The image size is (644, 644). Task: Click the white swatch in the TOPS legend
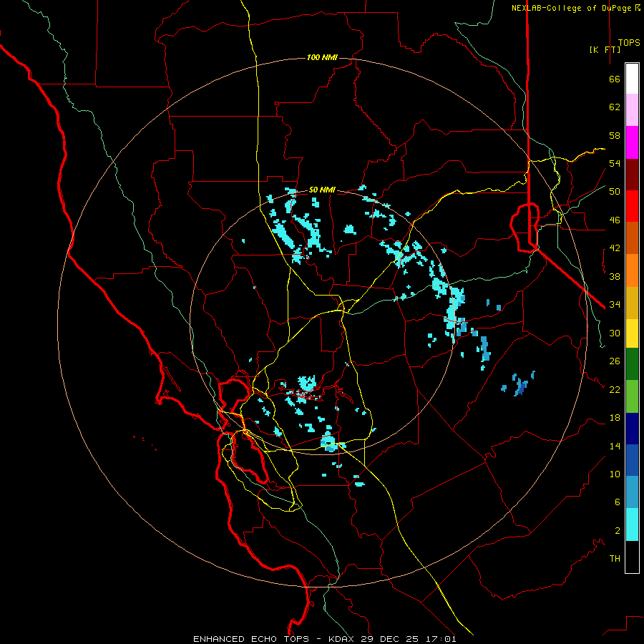pos(632,79)
